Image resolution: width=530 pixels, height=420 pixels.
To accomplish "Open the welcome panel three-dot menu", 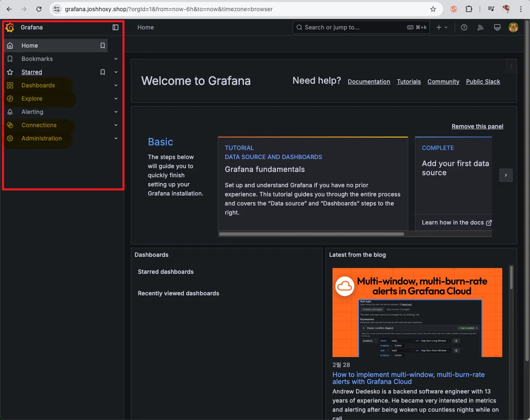I will click(511, 66).
